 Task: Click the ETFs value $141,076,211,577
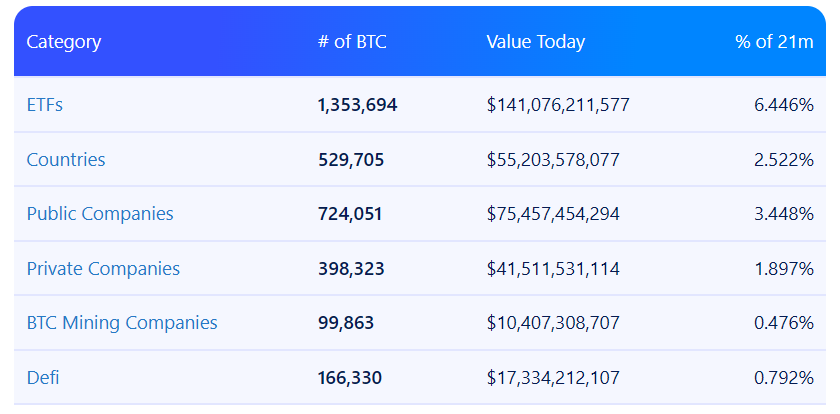coord(558,105)
